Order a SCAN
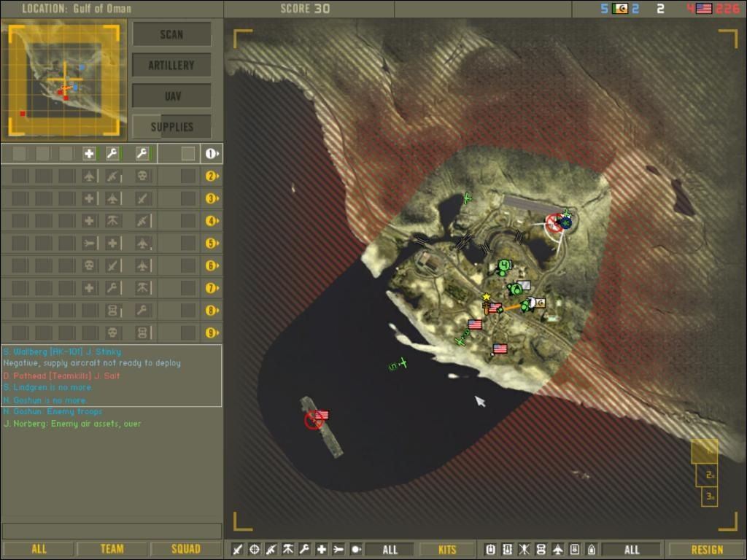 (171, 34)
